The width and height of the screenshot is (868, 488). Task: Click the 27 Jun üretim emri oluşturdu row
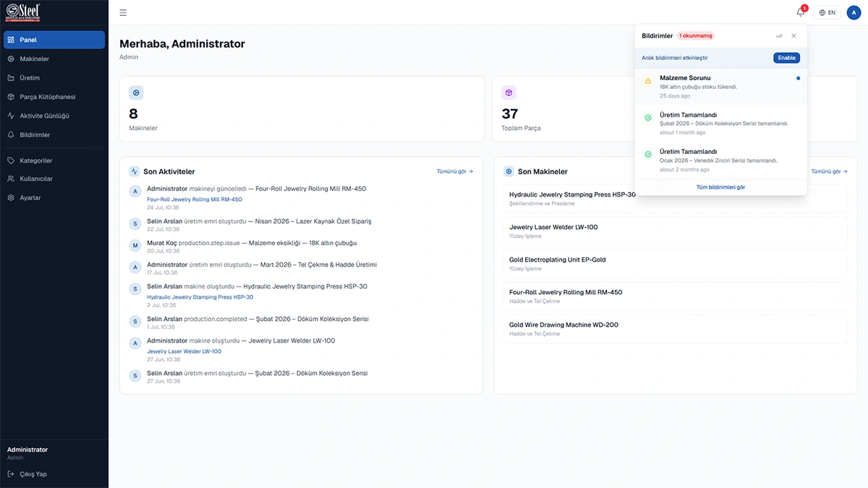301,377
